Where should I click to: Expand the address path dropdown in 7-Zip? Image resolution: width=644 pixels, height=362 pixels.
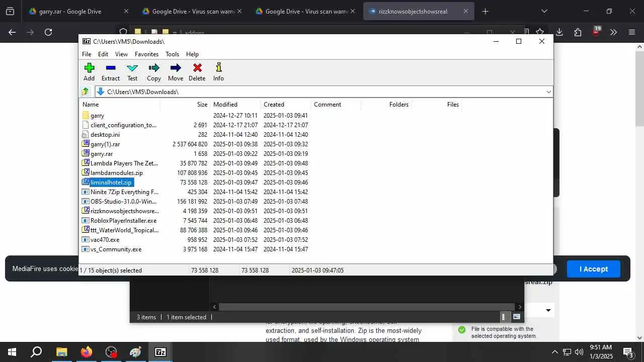pos(548,92)
